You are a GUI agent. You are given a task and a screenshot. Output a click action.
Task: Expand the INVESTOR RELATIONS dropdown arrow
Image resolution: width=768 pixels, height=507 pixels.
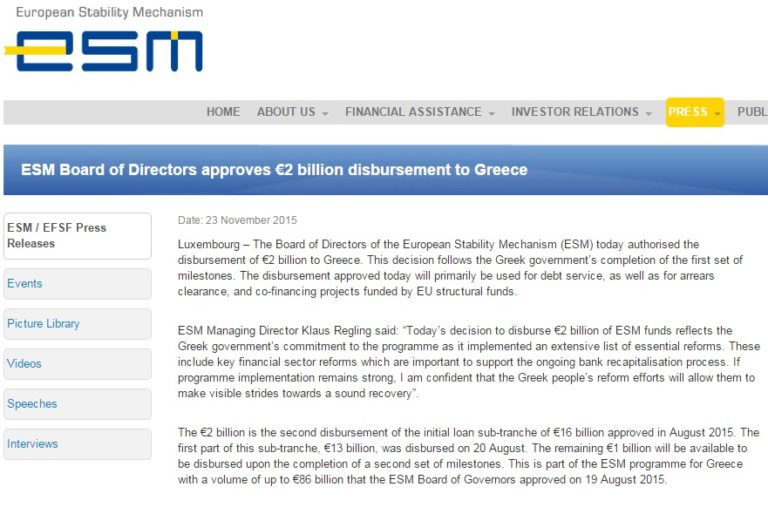point(648,114)
